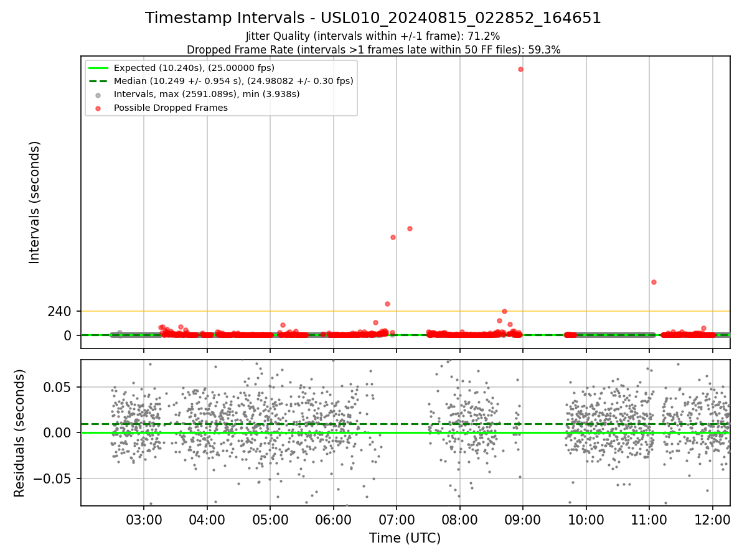Click the dashed green line legend sample
The width and height of the screenshot is (747, 560).
pyautogui.click(x=98, y=81)
